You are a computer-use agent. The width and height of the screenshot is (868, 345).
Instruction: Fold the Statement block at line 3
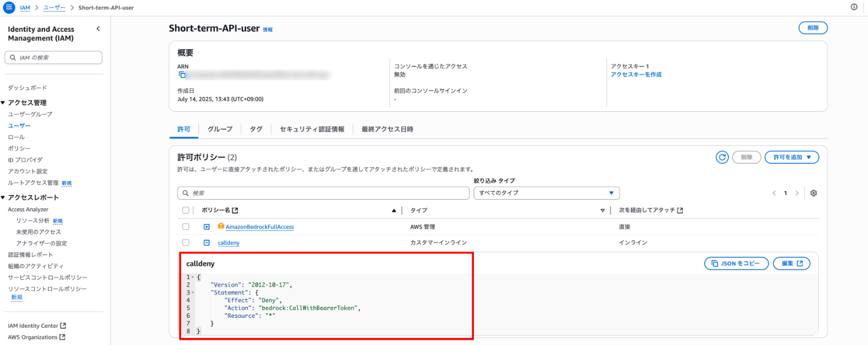[x=193, y=292]
